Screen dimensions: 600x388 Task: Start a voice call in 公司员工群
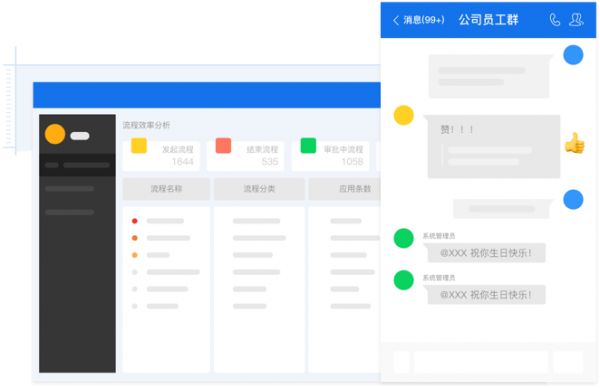554,20
